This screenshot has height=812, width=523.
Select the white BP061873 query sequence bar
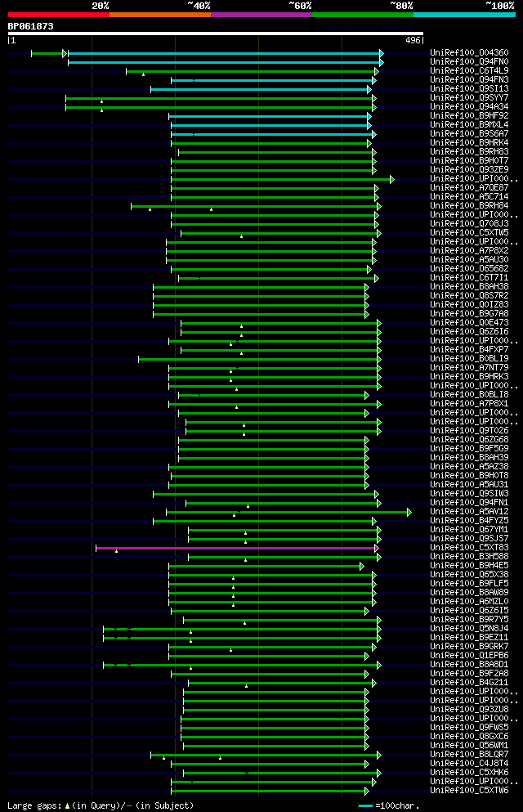pos(216,34)
